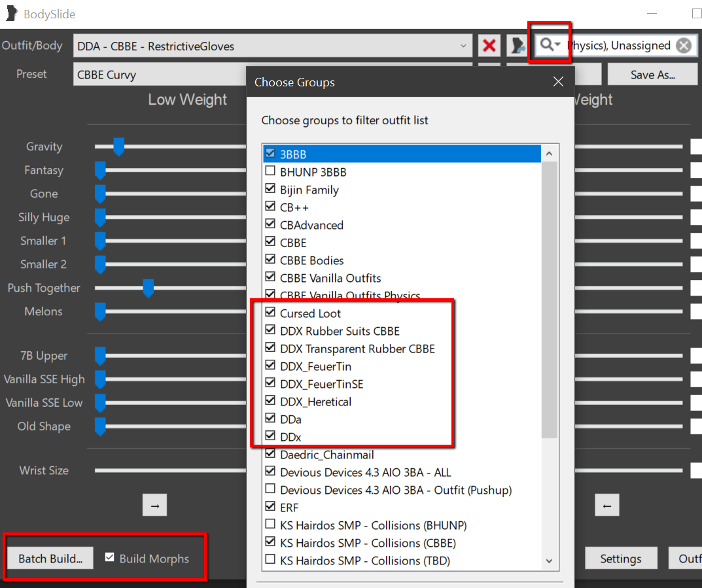Click the Batch Build button

50,558
